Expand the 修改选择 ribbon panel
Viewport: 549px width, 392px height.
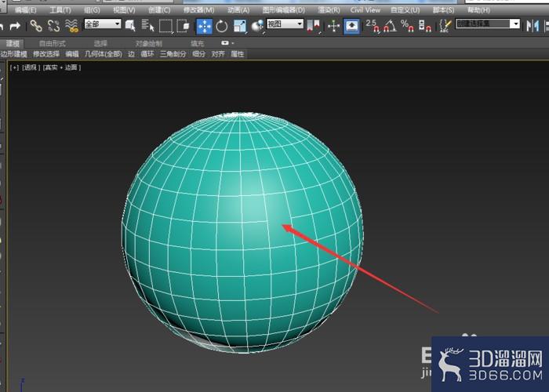click(46, 54)
